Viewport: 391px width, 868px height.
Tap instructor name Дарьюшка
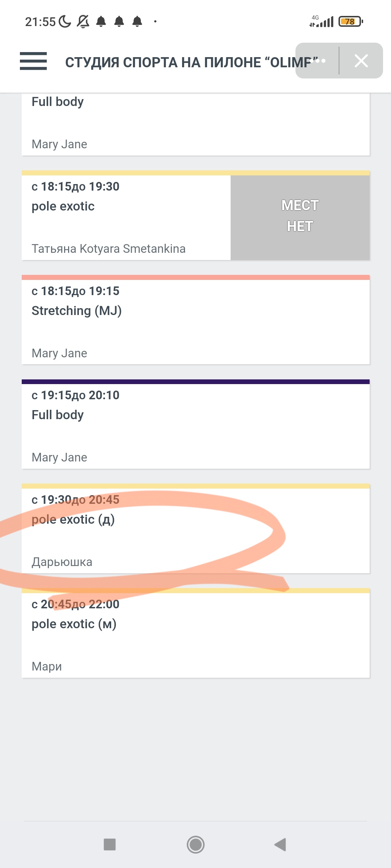click(x=62, y=562)
